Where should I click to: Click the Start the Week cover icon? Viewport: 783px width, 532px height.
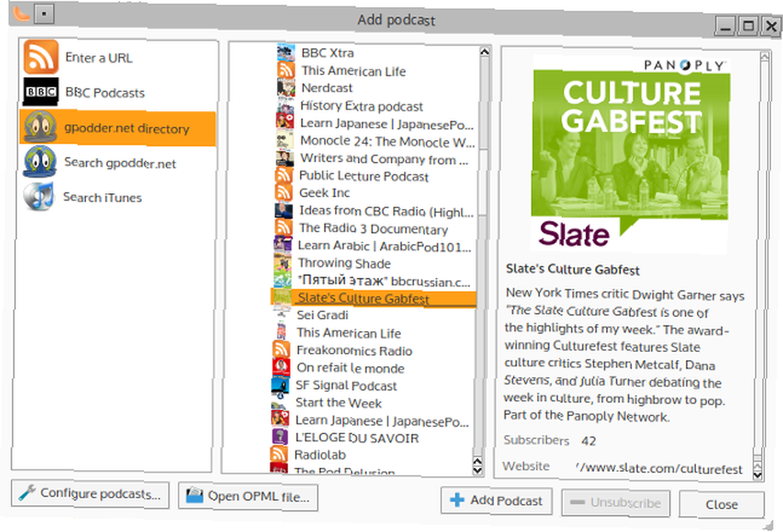coord(280,402)
